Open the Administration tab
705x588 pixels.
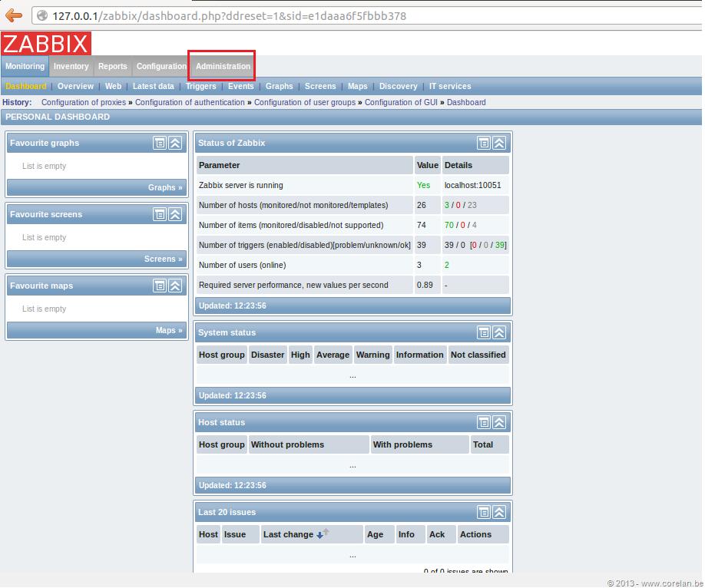(x=223, y=66)
